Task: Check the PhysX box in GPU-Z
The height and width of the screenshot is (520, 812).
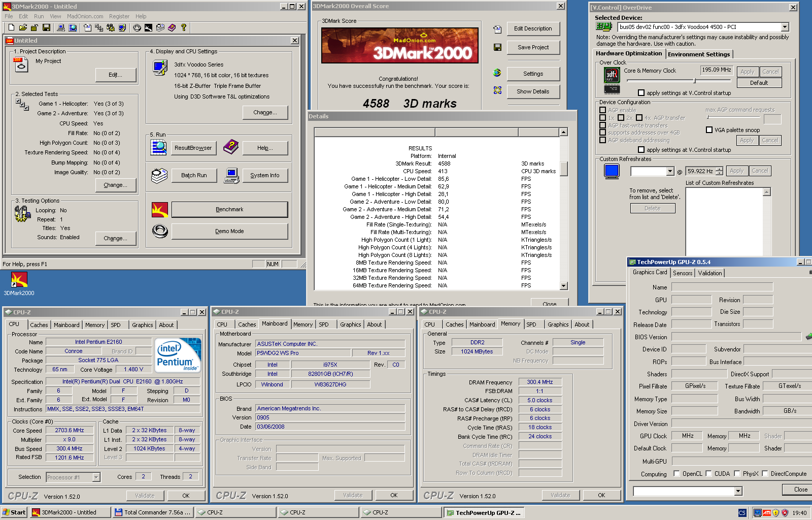Action: [x=737, y=474]
